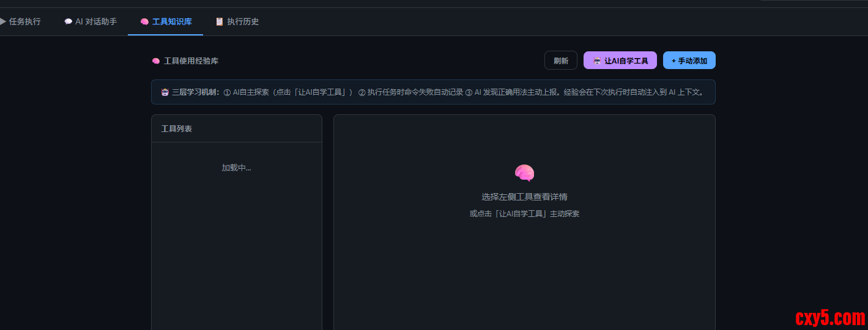The height and width of the screenshot is (330, 868).
Task: Open the 执行历史 tab
Action: coord(237,21)
